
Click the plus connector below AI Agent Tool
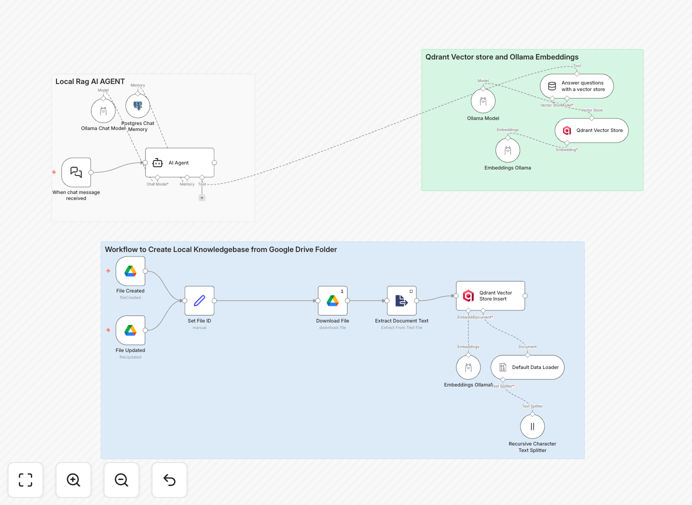point(202,198)
